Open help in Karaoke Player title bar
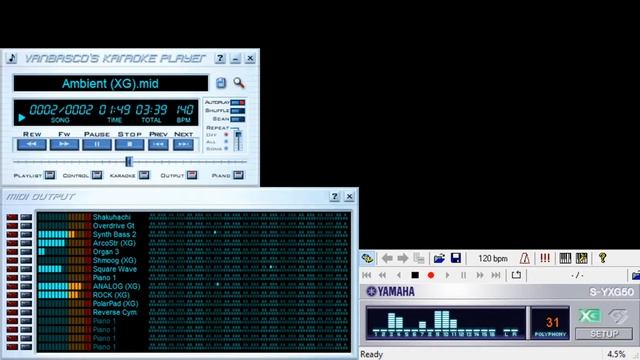Viewport: 640px width, 360px height. tap(220, 58)
